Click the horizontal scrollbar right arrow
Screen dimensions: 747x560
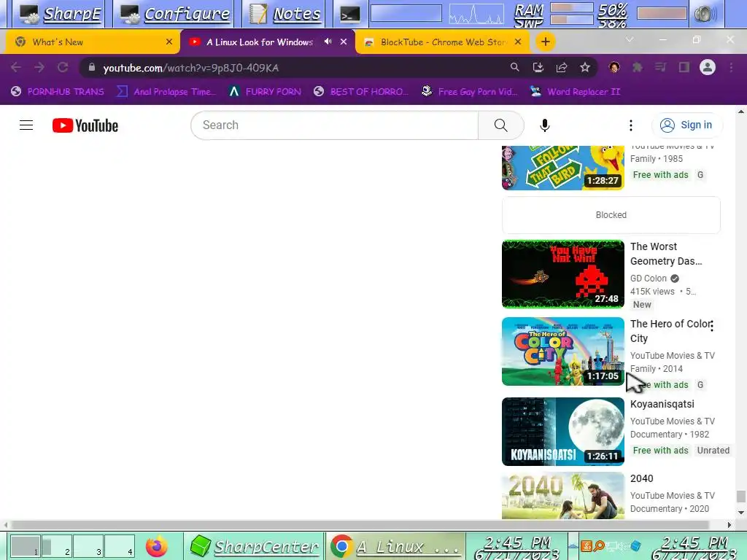[x=729, y=525]
